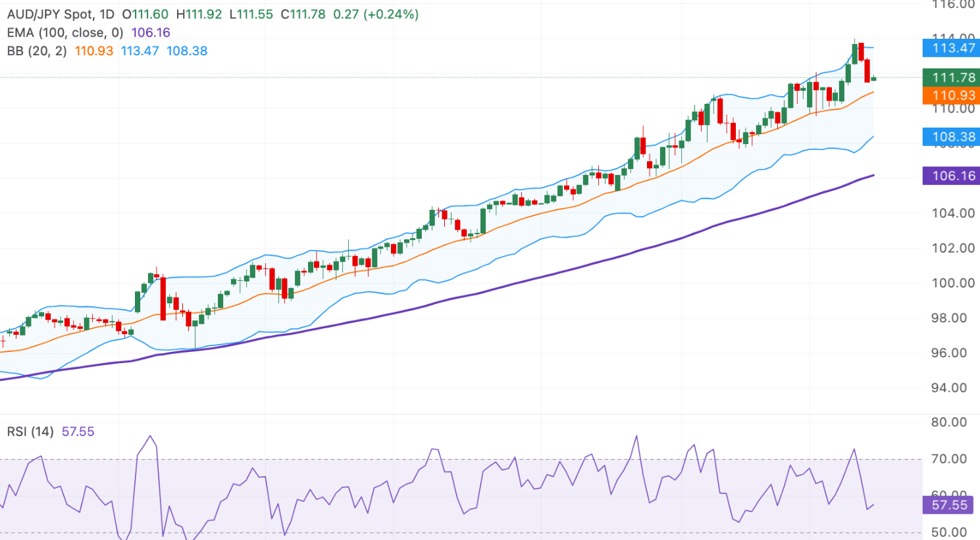Click the blue 113.47 upper band tag
The image size is (980, 540).
point(953,48)
